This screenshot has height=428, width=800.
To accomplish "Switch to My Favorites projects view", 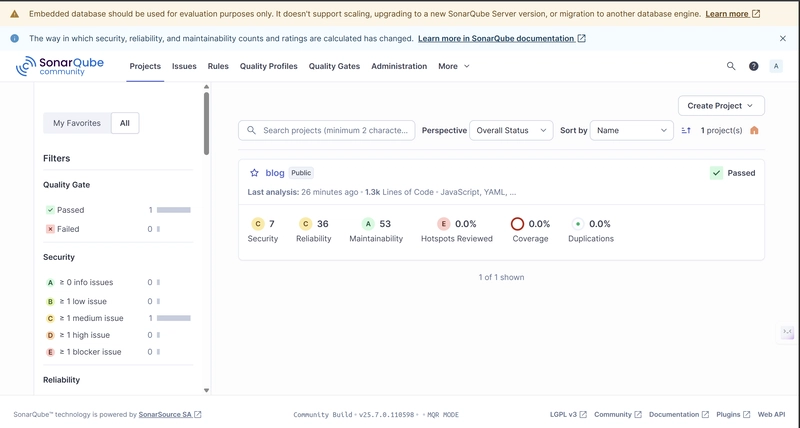I will (77, 123).
